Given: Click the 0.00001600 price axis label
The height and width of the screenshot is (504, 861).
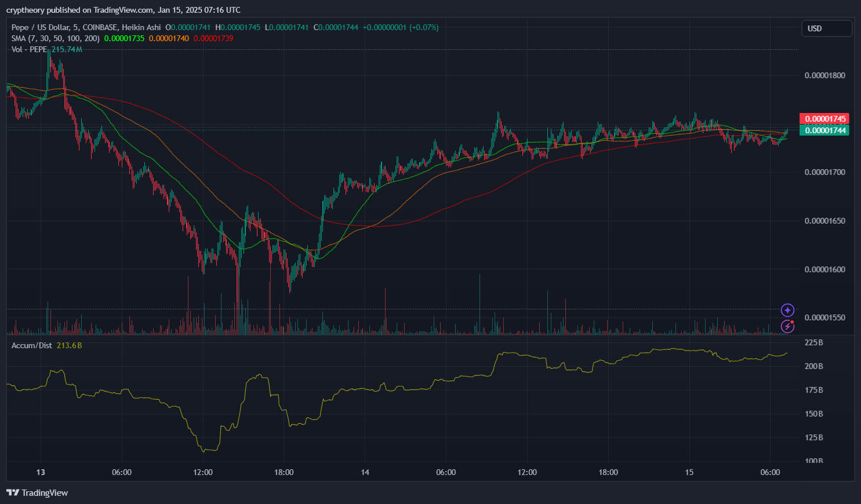Looking at the screenshot, I should [x=824, y=269].
